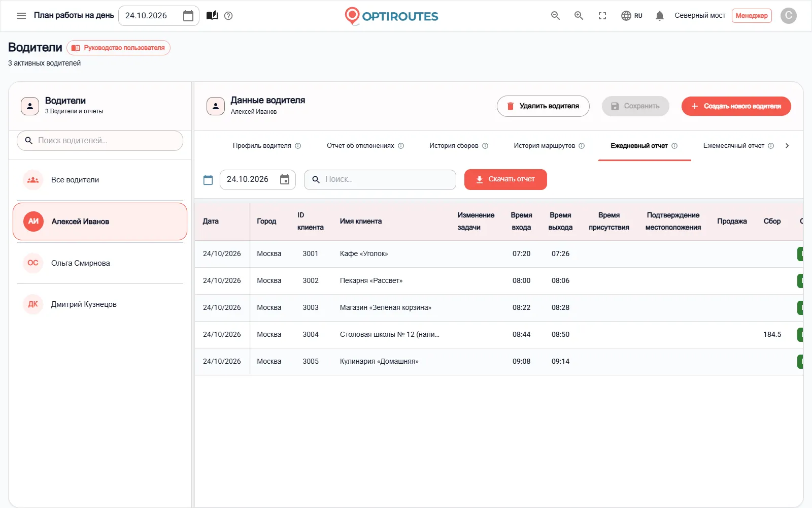Open calendar picker in daily report date field

click(285, 179)
